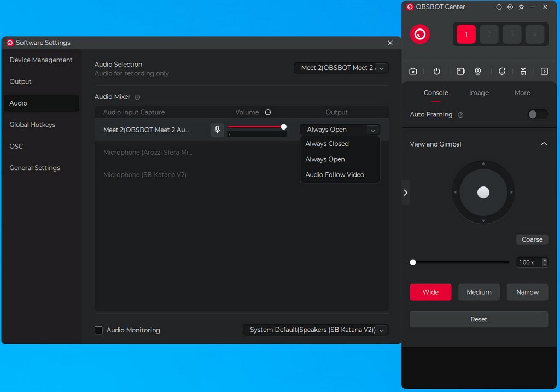Switch to the More tab

522,93
